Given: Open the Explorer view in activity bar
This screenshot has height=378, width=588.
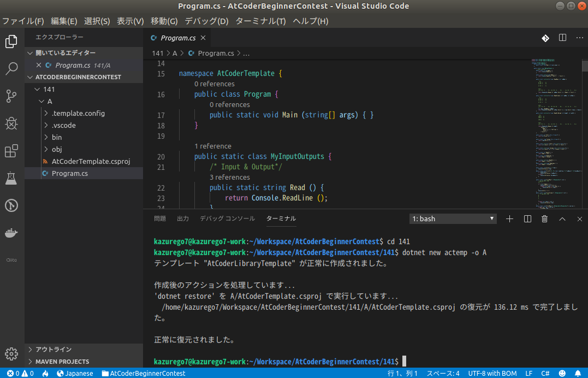Looking at the screenshot, I should (x=11, y=42).
